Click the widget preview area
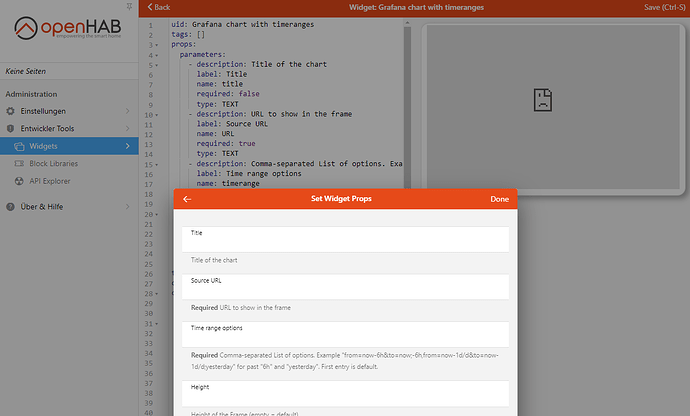The height and width of the screenshot is (416, 690). coord(553,107)
